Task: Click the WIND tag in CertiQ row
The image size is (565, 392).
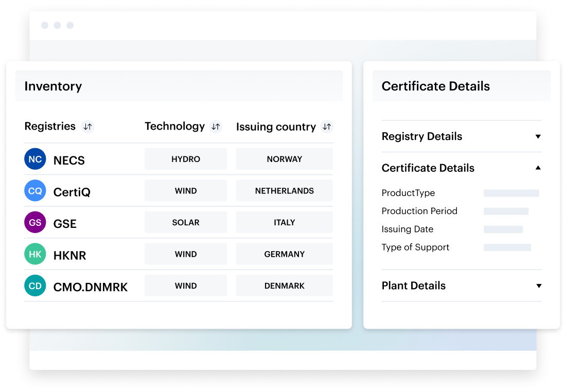Action: pos(186,190)
